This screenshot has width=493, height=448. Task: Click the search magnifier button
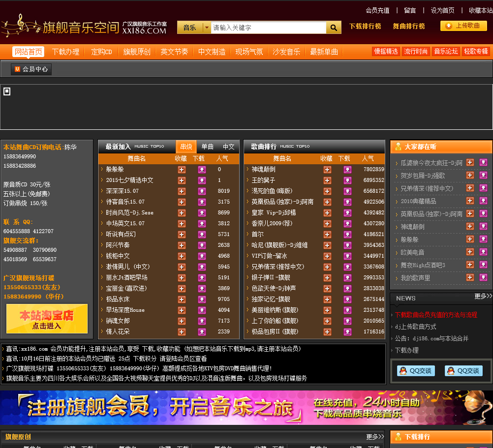coord(334,28)
